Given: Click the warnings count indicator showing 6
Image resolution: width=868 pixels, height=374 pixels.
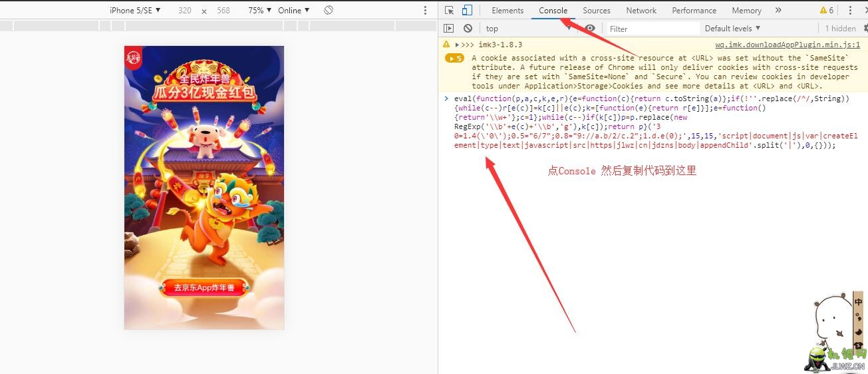Looking at the screenshot, I should [x=827, y=11].
